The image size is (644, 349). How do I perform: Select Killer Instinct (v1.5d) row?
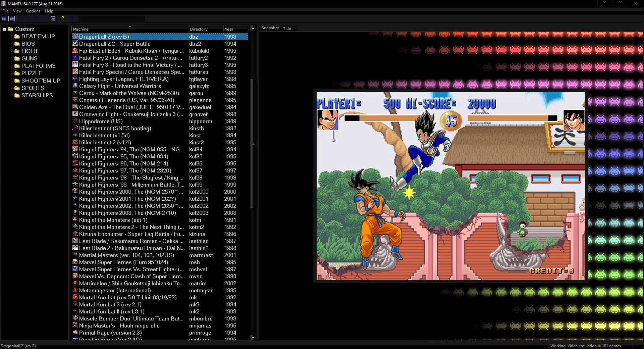click(160, 135)
